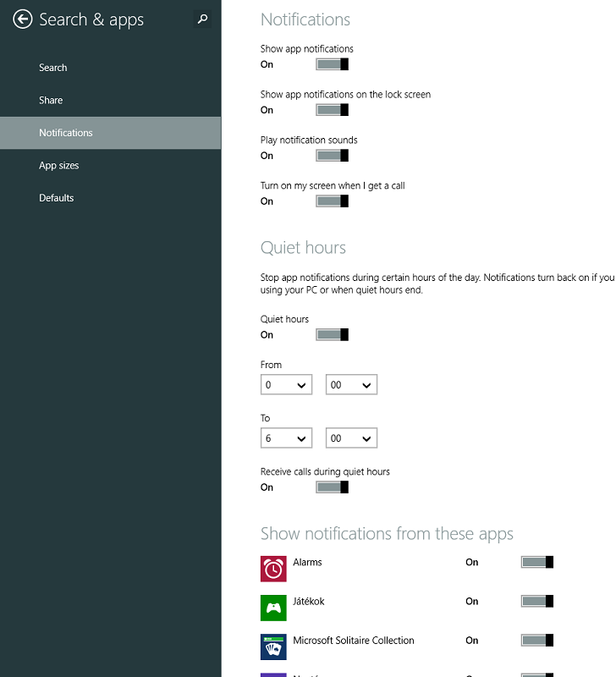
Task: Expand the To hour dropdown
Action: tap(286, 438)
